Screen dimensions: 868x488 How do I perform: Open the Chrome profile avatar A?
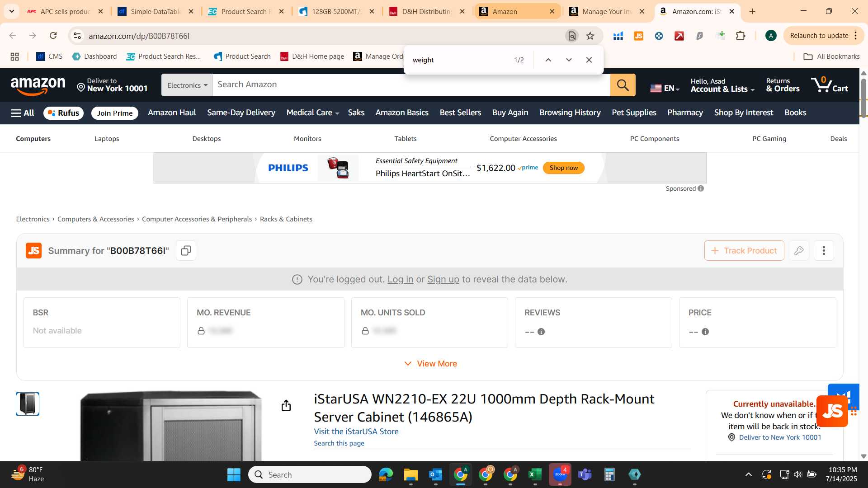coord(771,36)
